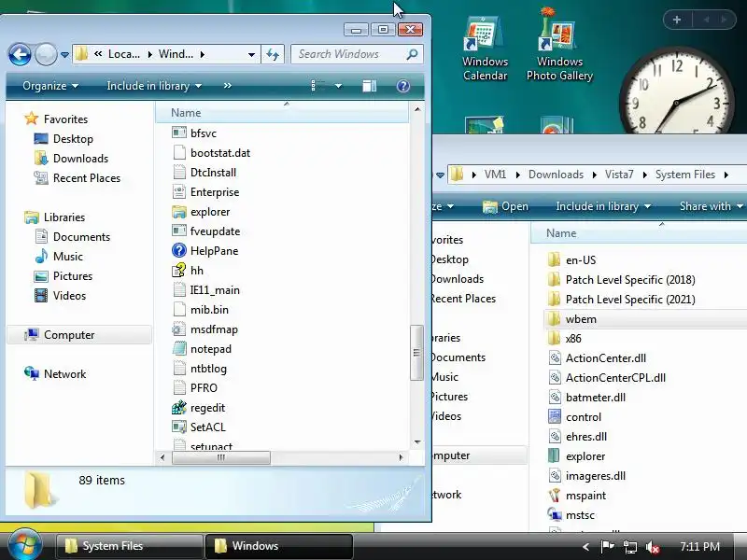Viewport: 747px width, 560px height.
Task: Click VM1 in System Files address bar
Action: (x=495, y=175)
